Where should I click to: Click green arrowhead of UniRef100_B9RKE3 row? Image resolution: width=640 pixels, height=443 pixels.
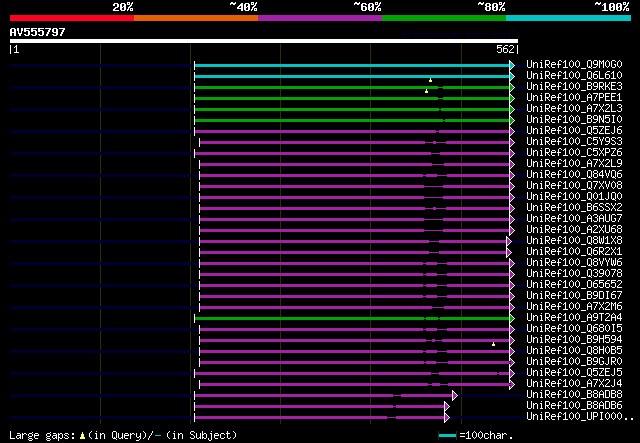(x=512, y=87)
